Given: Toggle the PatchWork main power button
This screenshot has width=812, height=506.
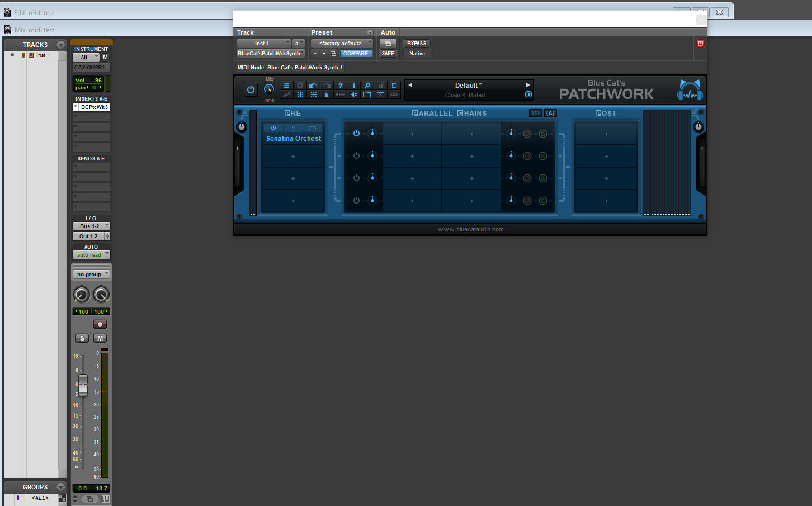Looking at the screenshot, I should click(251, 89).
